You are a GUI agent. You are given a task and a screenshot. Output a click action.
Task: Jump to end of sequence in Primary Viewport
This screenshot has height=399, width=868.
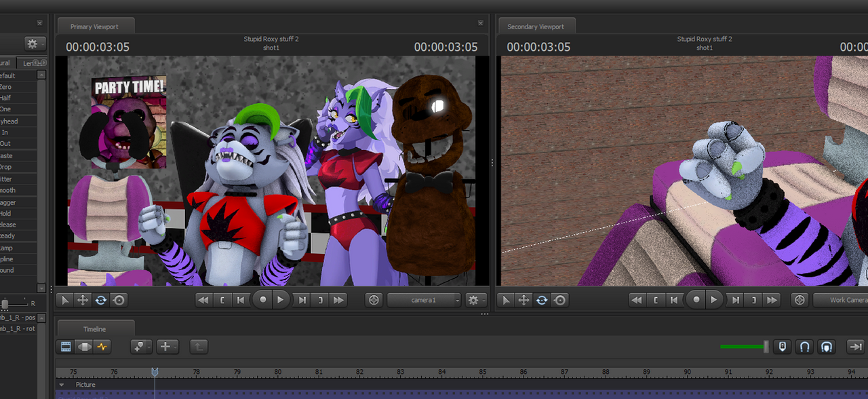click(x=339, y=299)
